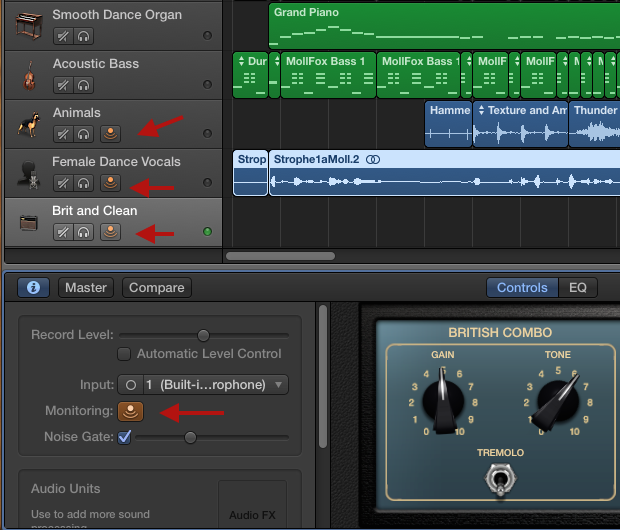Screen dimensions: 620x530
Task: Click the Smooth Dance Organ instrument icon
Action: pos(29,25)
